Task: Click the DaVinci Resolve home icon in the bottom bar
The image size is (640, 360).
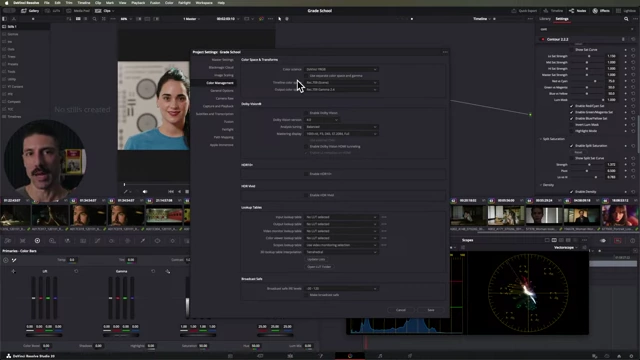Action: [619, 356]
